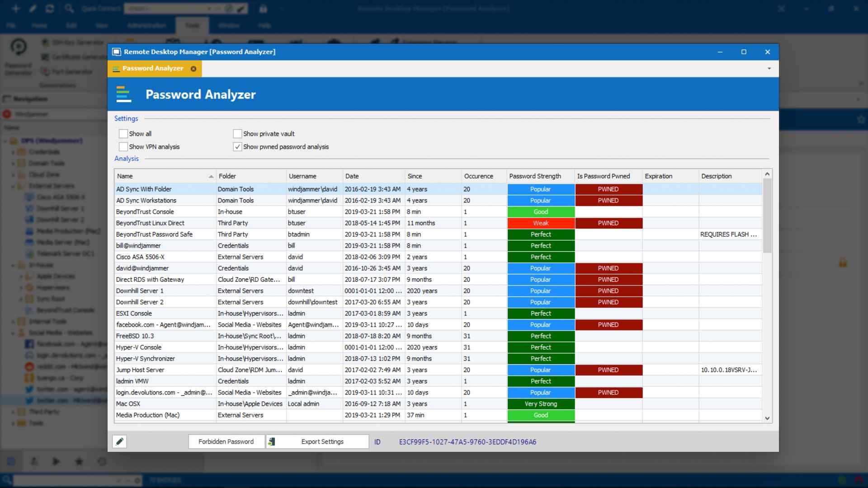Select the Administration menu tab
This screenshot has width=868, height=488.
pyautogui.click(x=146, y=25)
